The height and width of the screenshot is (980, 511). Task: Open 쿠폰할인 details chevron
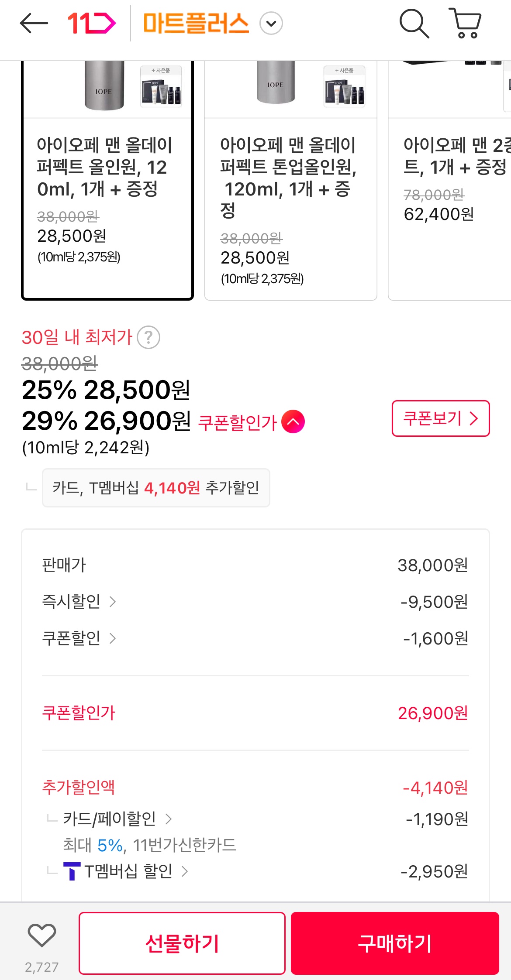click(112, 638)
